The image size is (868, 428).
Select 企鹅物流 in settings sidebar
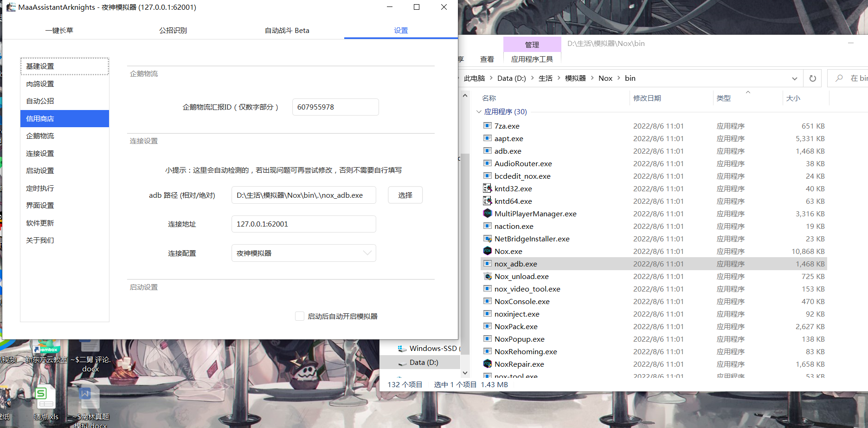64,136
